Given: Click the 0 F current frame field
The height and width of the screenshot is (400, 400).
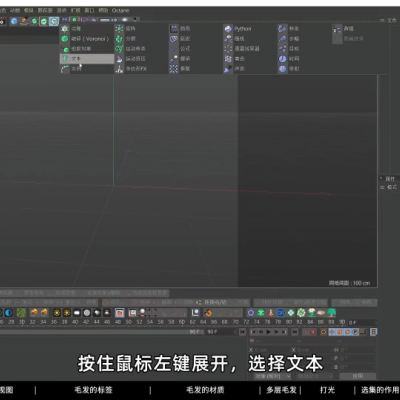Looking at the screenshot, I should click(x=362, y=322).
